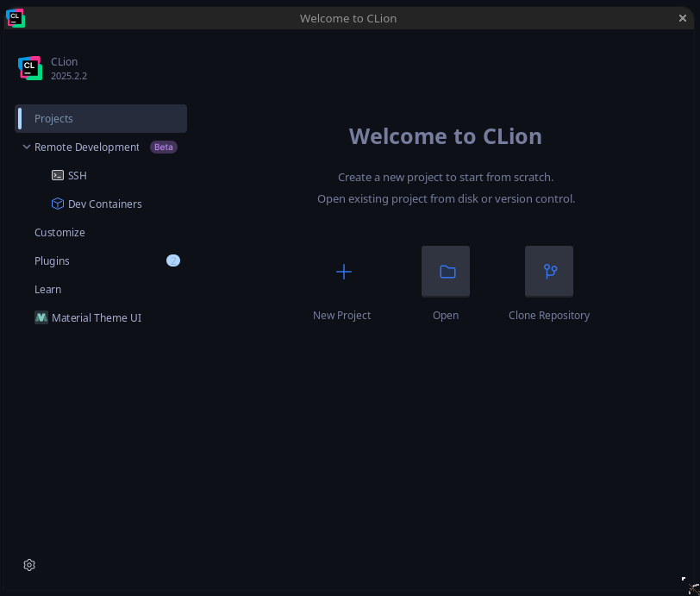
Task: Click the Plugins update count badge
Action: pos(173,260)
